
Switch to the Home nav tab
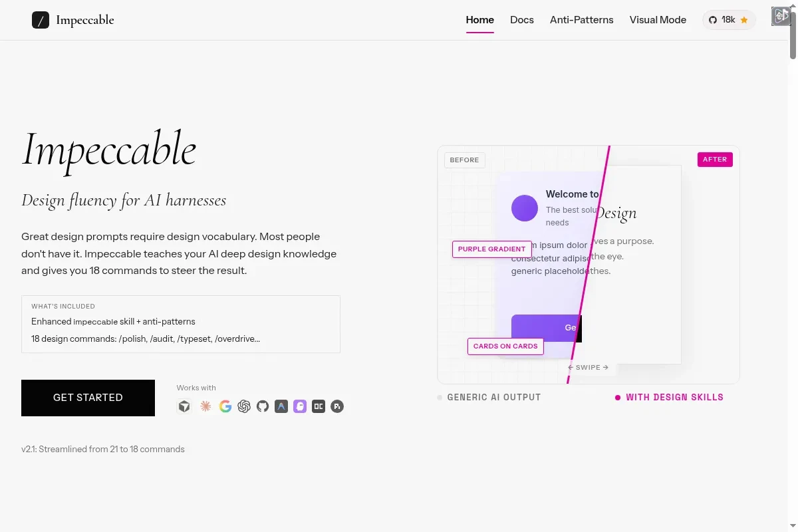(479, 20)
